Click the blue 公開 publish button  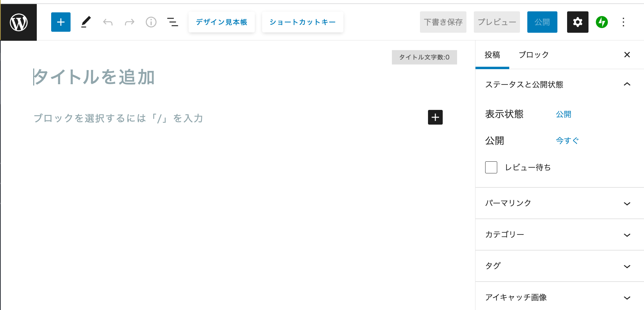tap(542, 22)
